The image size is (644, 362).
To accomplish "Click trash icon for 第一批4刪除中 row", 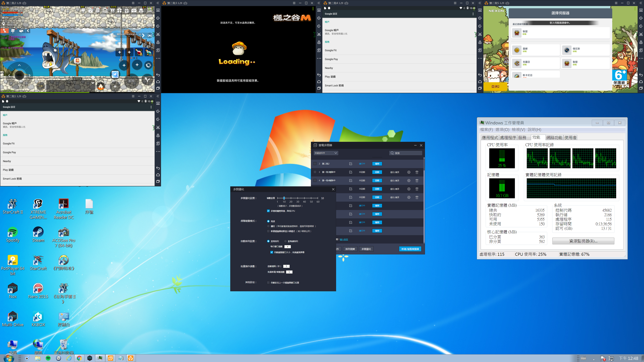I will [x=417, y=180].
